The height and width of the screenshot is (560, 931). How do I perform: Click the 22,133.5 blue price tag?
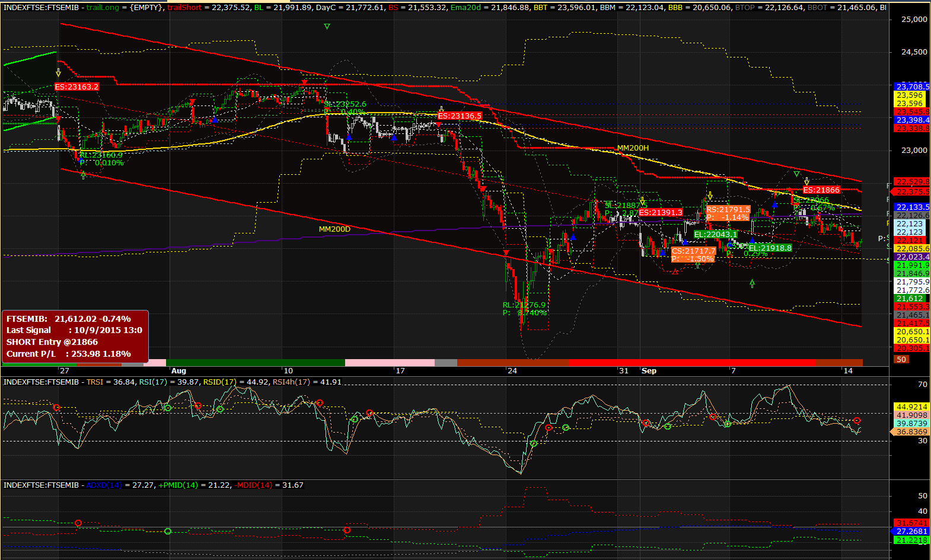pyautogui.click(x=912, y=207)
